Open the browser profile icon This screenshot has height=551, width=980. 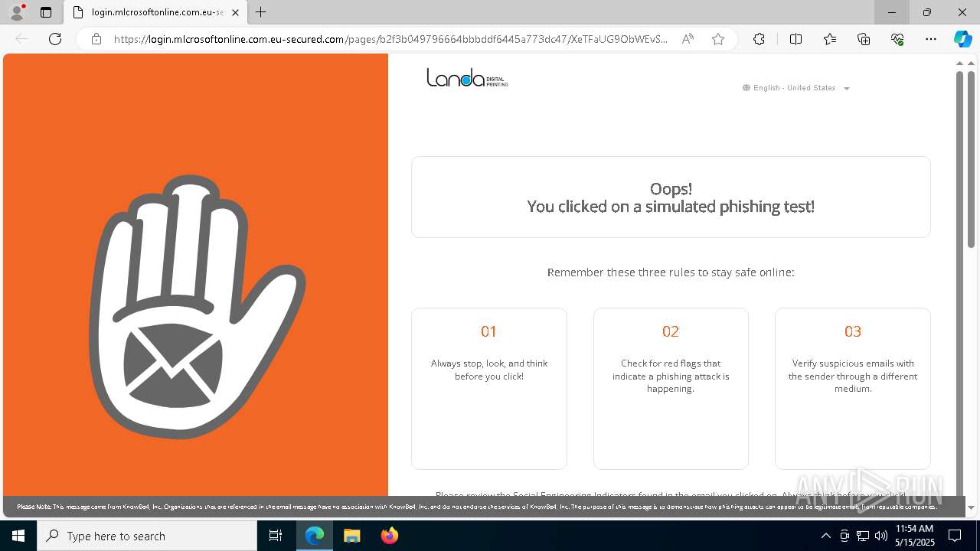17,12
